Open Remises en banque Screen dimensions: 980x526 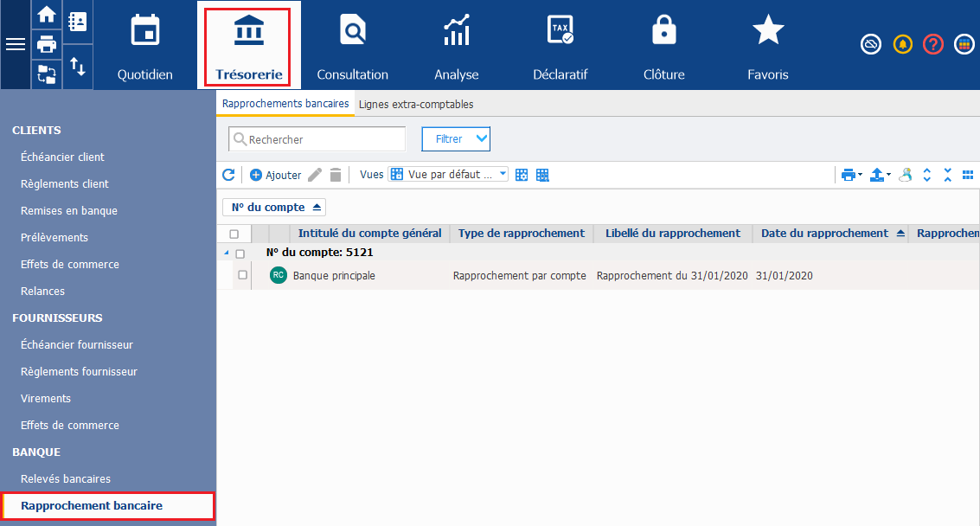pyautogui.click(x=68, y=211)
